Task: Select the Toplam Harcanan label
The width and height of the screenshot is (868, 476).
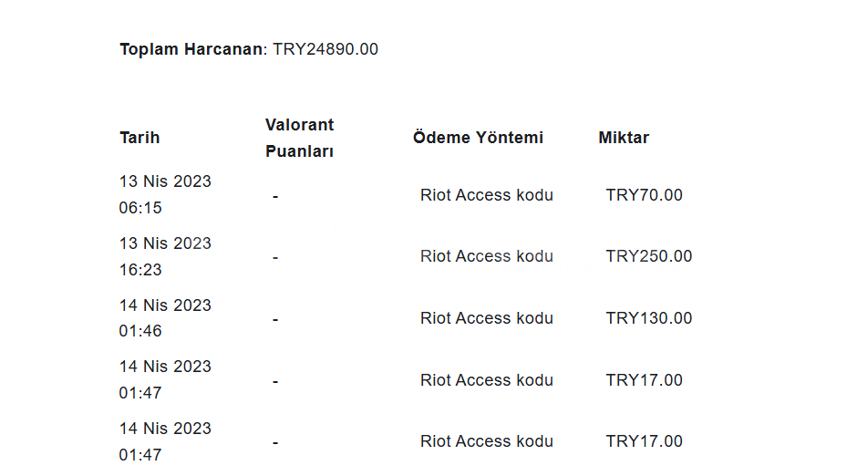Action: 191,49
